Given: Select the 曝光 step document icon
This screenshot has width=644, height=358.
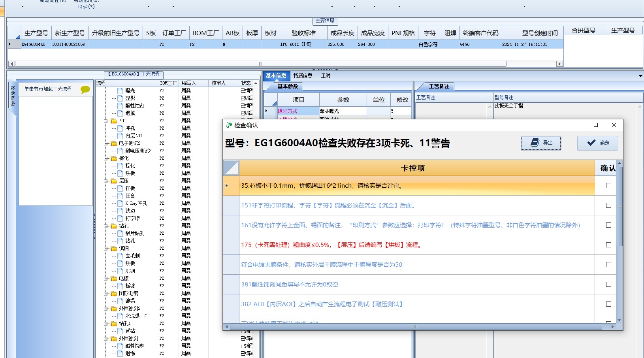Looking at the screenshot, I should coord(121,91).
